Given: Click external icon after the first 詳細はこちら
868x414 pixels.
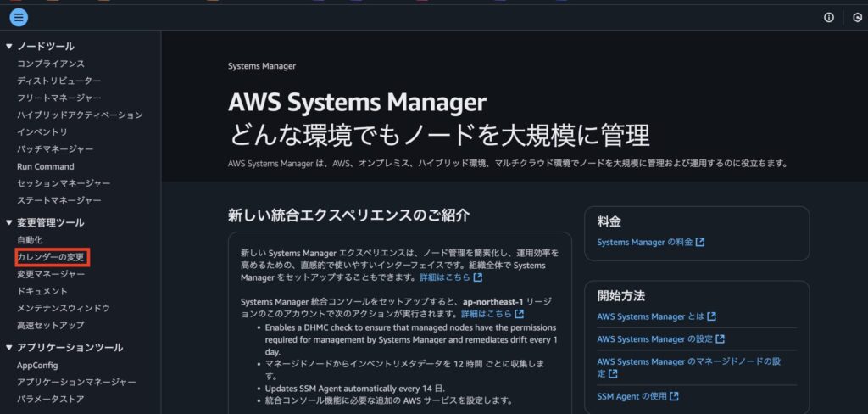Looking at the screenshot, I should (x=478, y=277).
